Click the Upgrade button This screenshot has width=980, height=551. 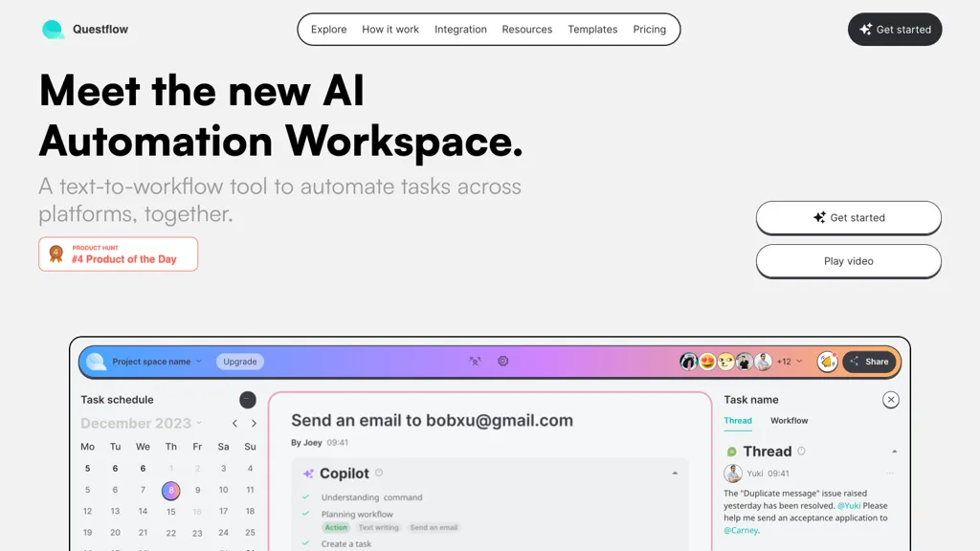coord(239,362)
